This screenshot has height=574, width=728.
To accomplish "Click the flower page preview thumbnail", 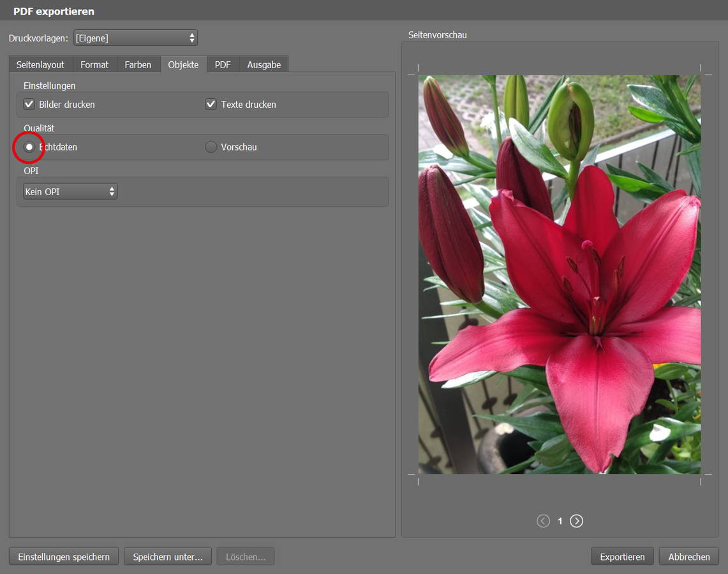I will (560, 274).
